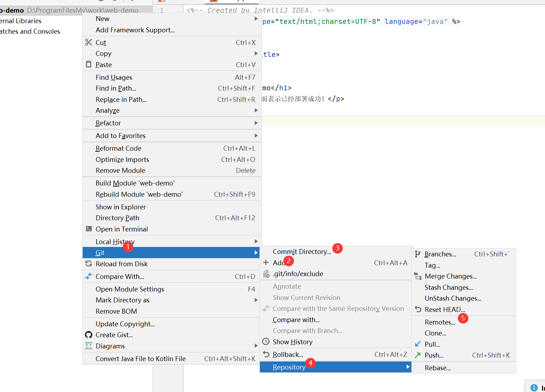Click the Show History clock icon

point(266,341)
